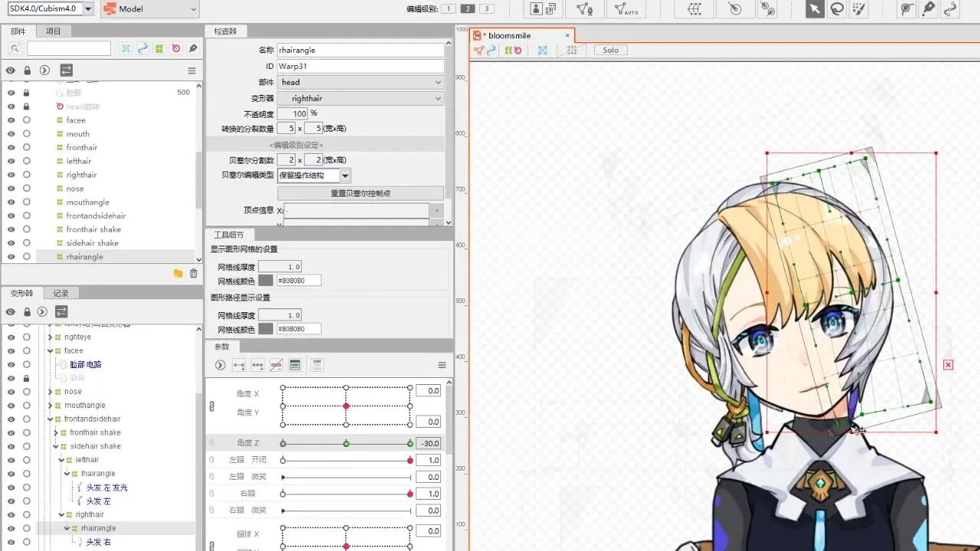Toggle lock for frontandsidehair in parts list
The width and height of the screenshot is (980, 551).
(x=27, y=216)
